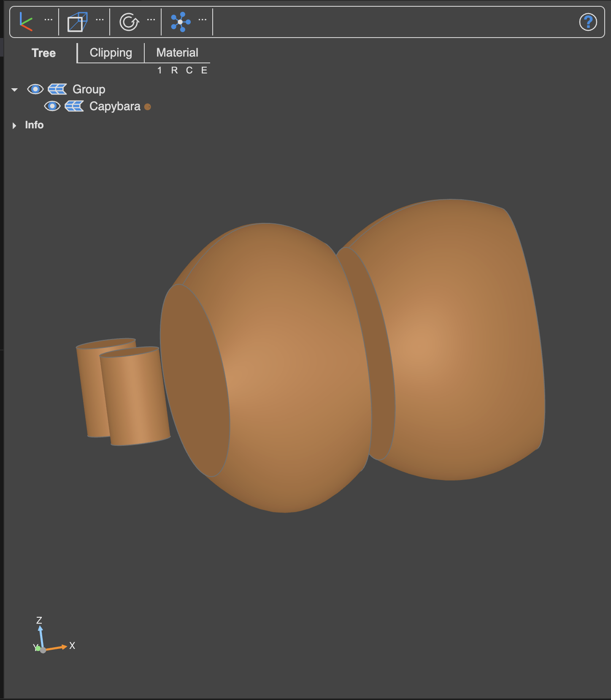This screenshot has width=611, height=700.
Task: Open the options dots beside the reset icon
Action: click(x=151, y=19)
